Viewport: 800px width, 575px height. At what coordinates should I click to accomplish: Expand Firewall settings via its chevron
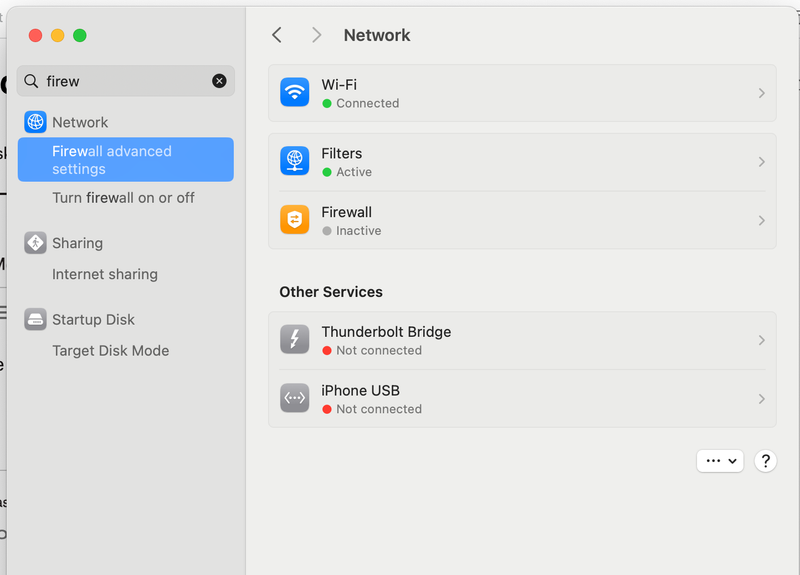tap(761, 220)
